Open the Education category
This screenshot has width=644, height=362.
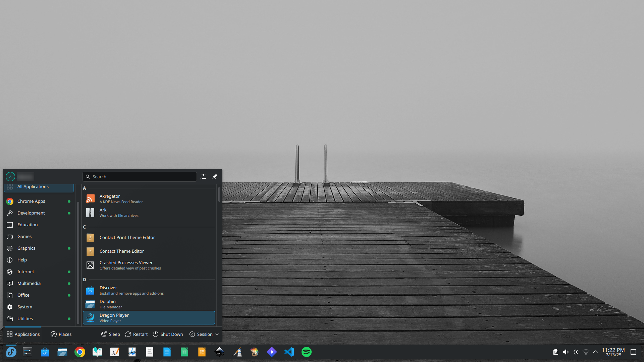39,225
